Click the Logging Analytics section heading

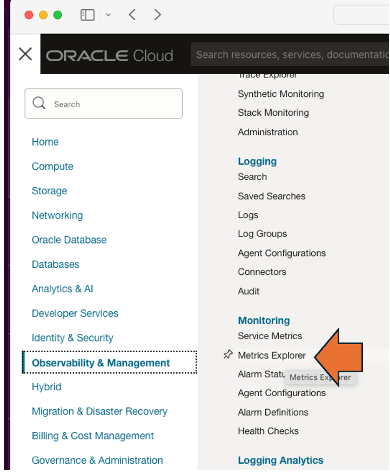click(281, 460)
